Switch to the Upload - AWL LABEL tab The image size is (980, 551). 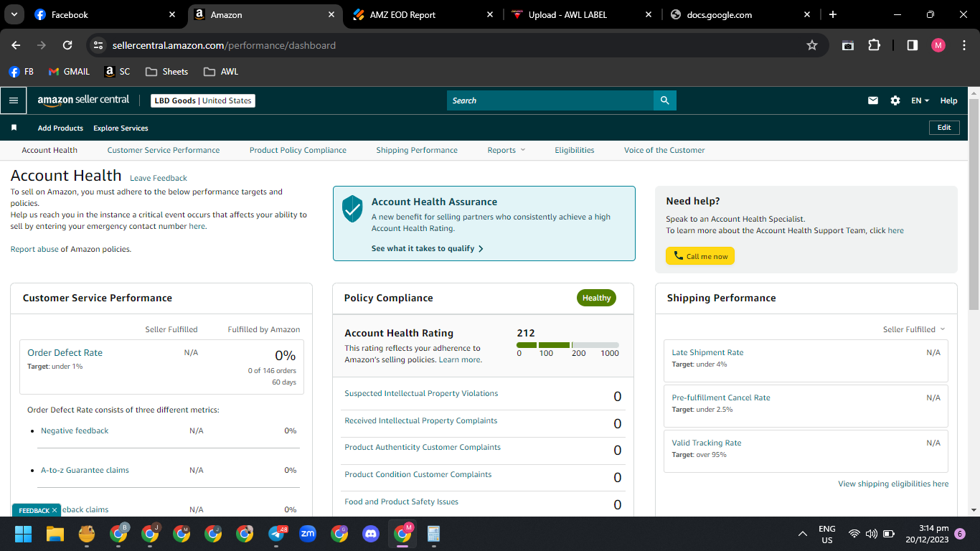pyautogui.click(x=582, y=14)
